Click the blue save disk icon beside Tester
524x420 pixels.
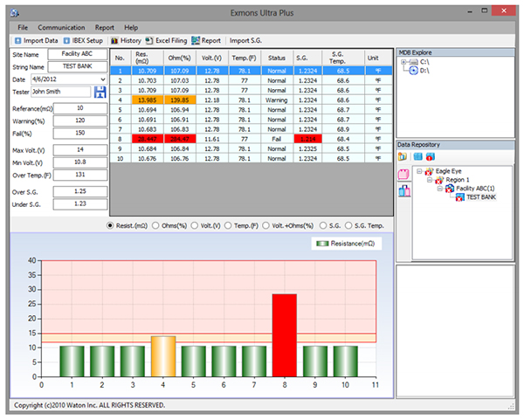click(100, 92)
